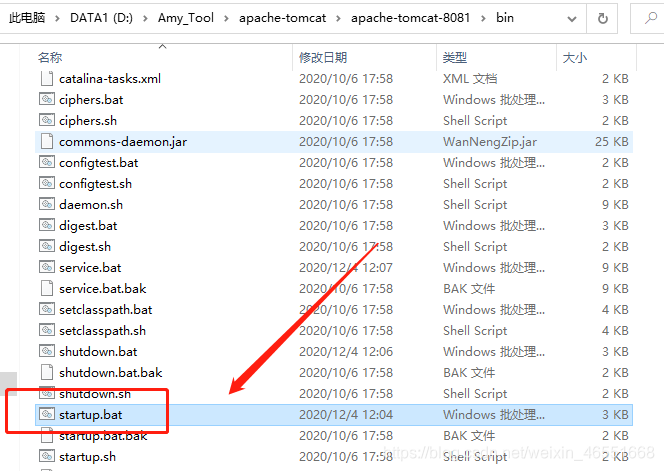Open the address bar history dropdown

pos(572,19)
